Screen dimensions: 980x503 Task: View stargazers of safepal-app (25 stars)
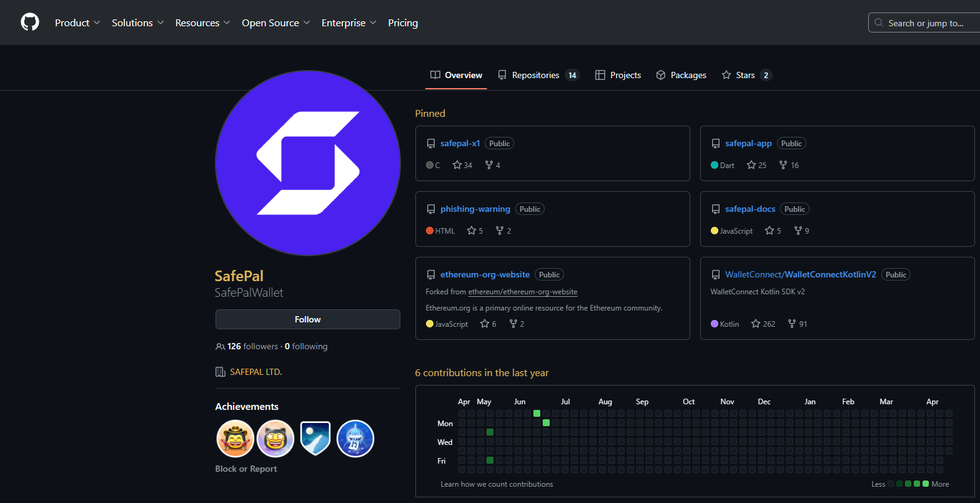[756, 165]
